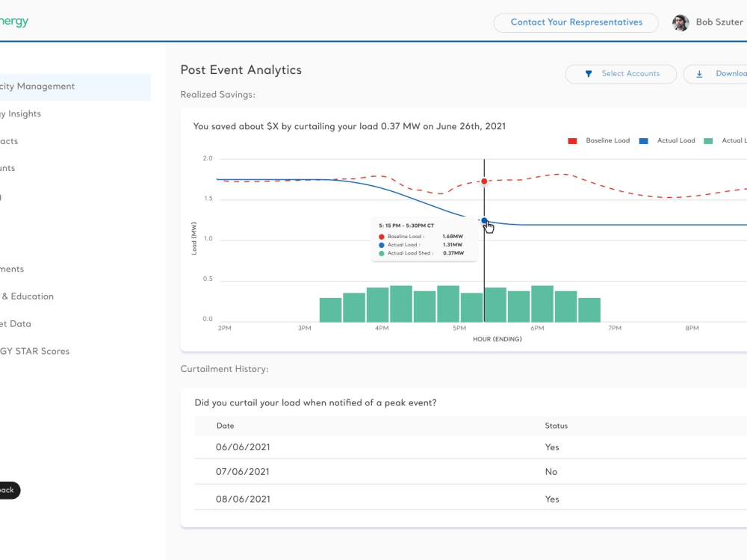Click the Energy logo in the header
This screenshot has height=560, width=747.
click(x=14, y=22)
